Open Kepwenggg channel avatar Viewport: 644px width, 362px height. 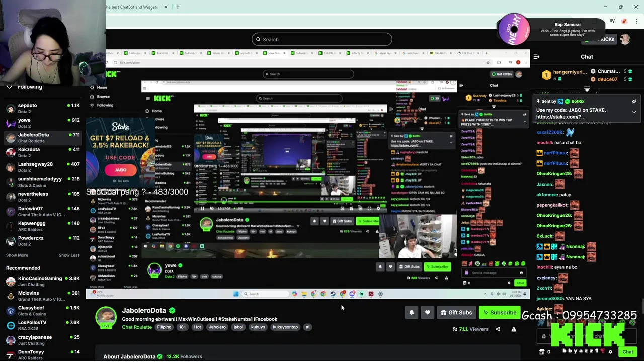(x=10, y=226)
